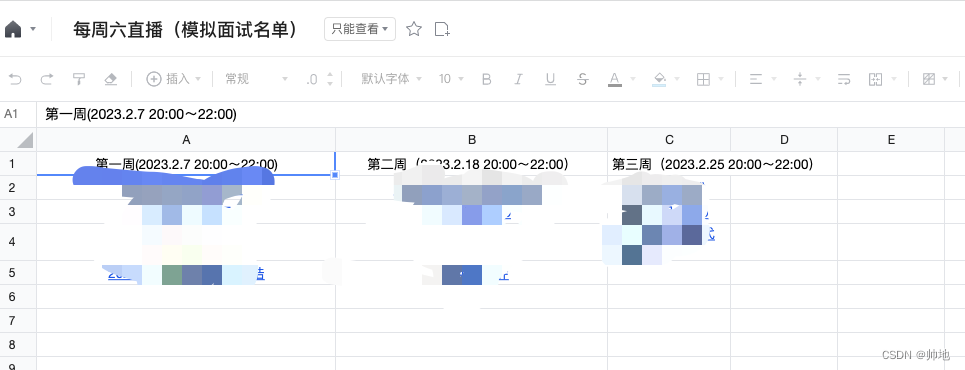
Task: Undo the last action
Action: tap(15, 79)
